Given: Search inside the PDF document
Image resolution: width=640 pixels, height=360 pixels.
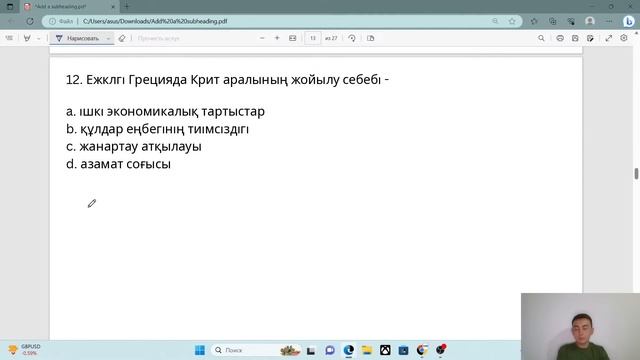Looking at the screenshot, I should point(541,38).
